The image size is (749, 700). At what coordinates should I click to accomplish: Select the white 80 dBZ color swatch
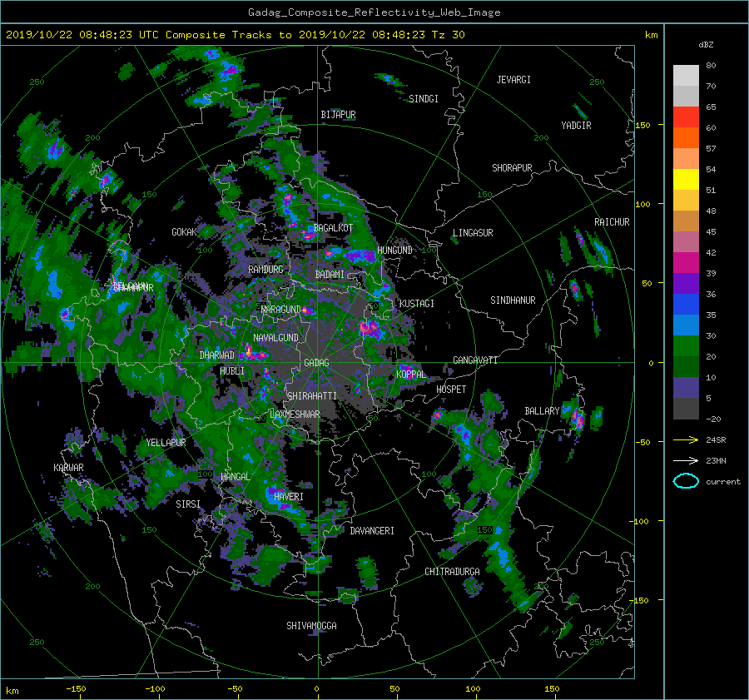click(x=686, y=75)
